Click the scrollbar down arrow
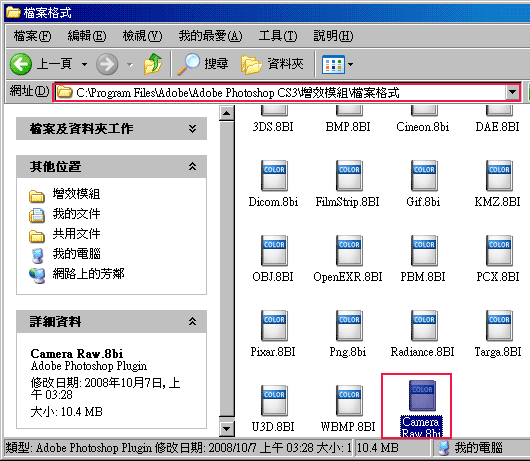This screenshot has width=530, height=461. tap(226, 429)
